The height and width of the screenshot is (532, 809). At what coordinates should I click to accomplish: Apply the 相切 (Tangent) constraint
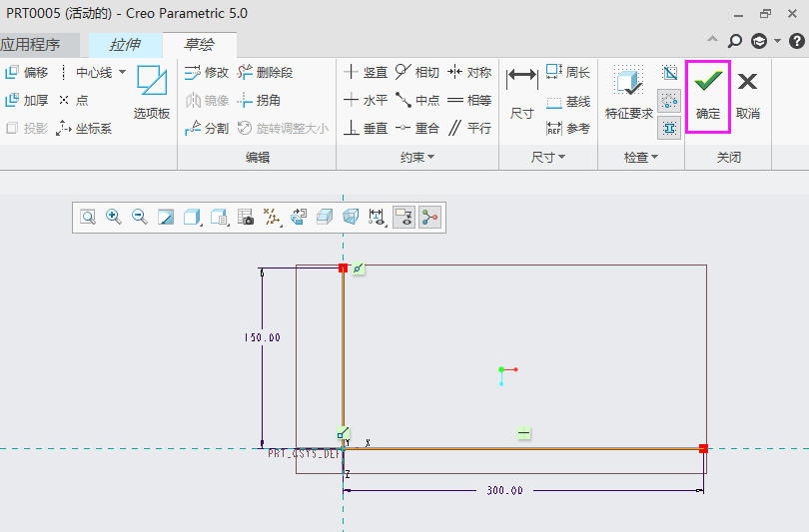point(417,73)
